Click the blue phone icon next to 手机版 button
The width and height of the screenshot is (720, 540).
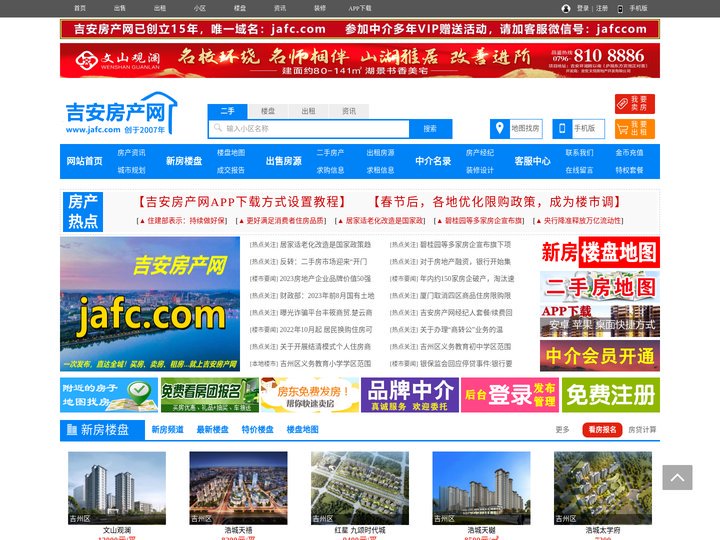(562, 128)
